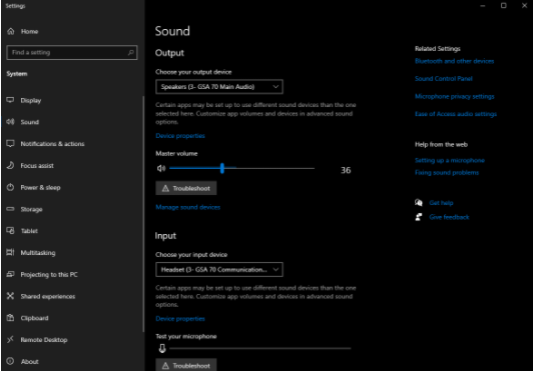Click the Give feedback link
The image size is (534, 371).
pos(449,217)
